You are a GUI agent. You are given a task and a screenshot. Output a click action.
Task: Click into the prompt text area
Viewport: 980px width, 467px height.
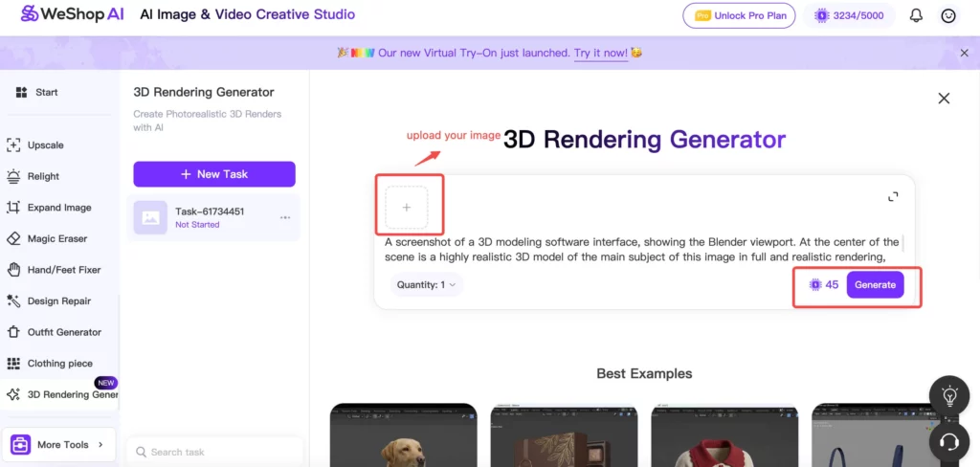(642, 250)
